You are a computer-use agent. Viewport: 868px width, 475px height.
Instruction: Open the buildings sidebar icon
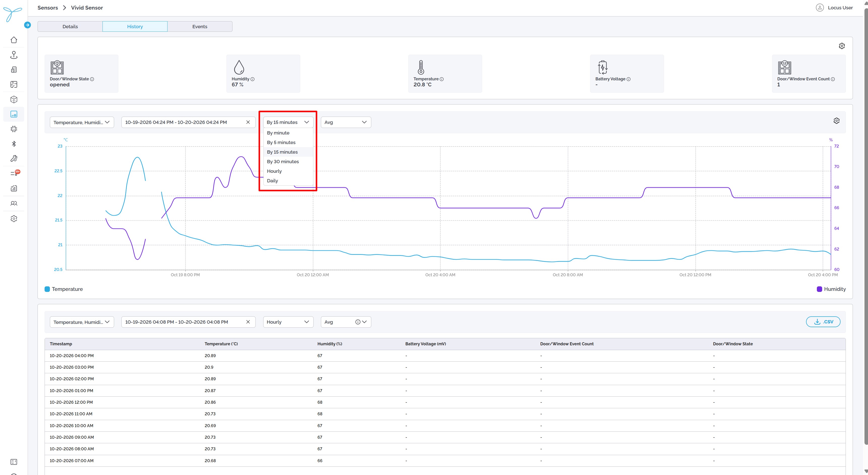14,70
